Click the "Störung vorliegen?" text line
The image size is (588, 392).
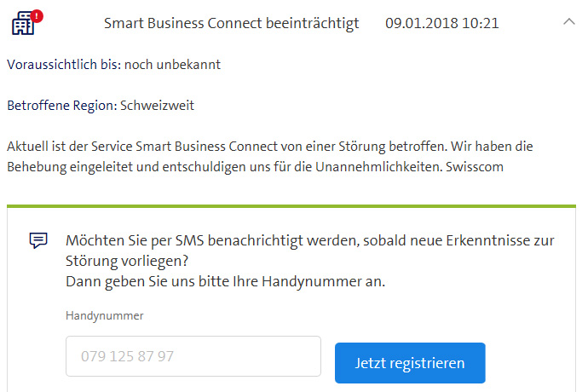coord(127,261)
